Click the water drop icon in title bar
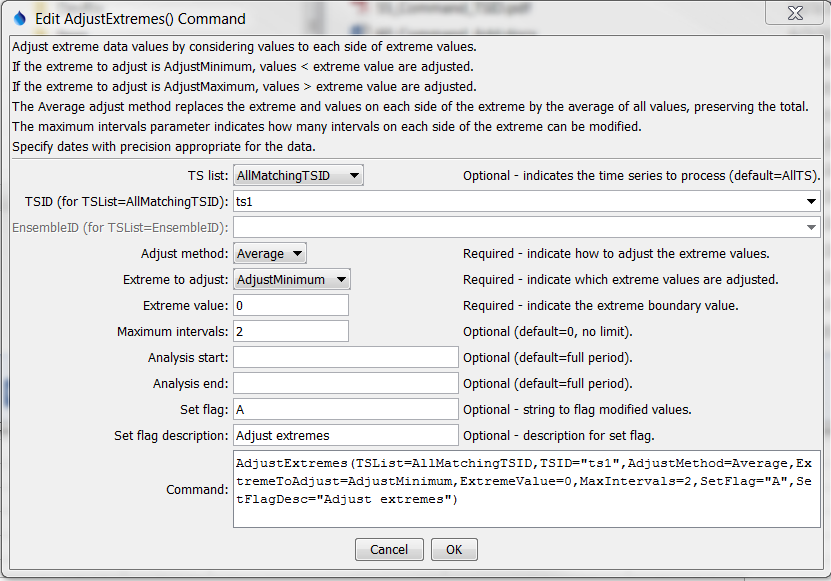The height and width of the screenshot is (581, 831). click(19, 18)
